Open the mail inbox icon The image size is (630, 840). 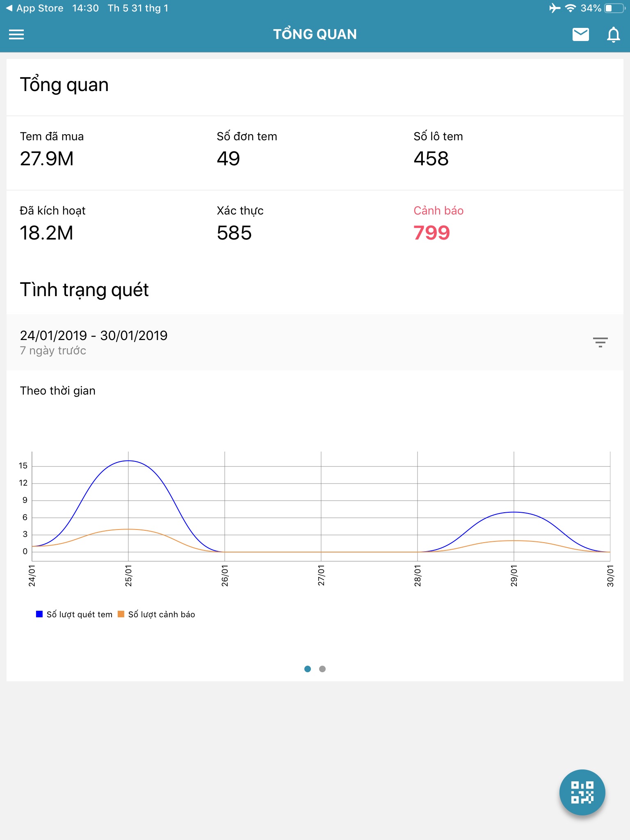tap(580, 34)
